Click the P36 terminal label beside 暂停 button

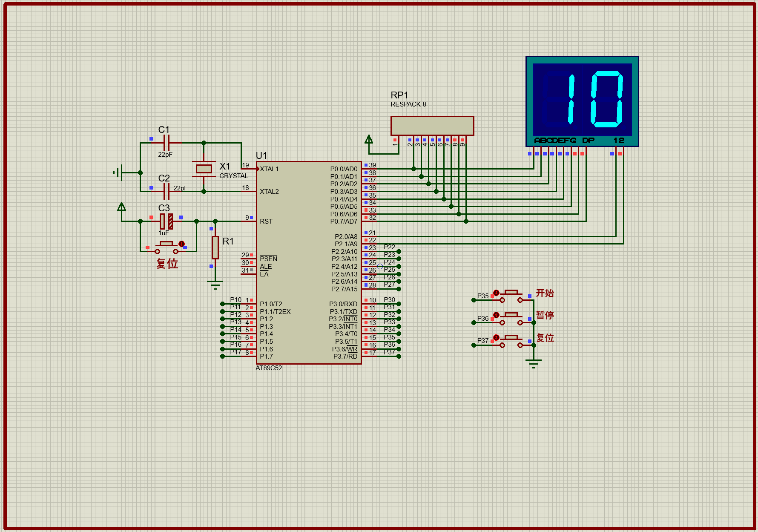[x=483, y=319]
